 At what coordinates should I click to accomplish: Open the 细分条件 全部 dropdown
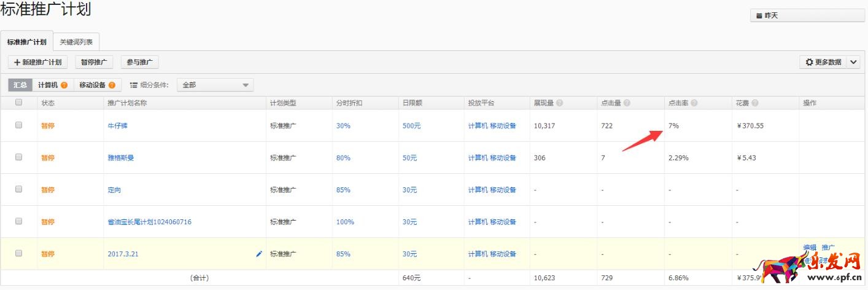(x=215, y=85)
